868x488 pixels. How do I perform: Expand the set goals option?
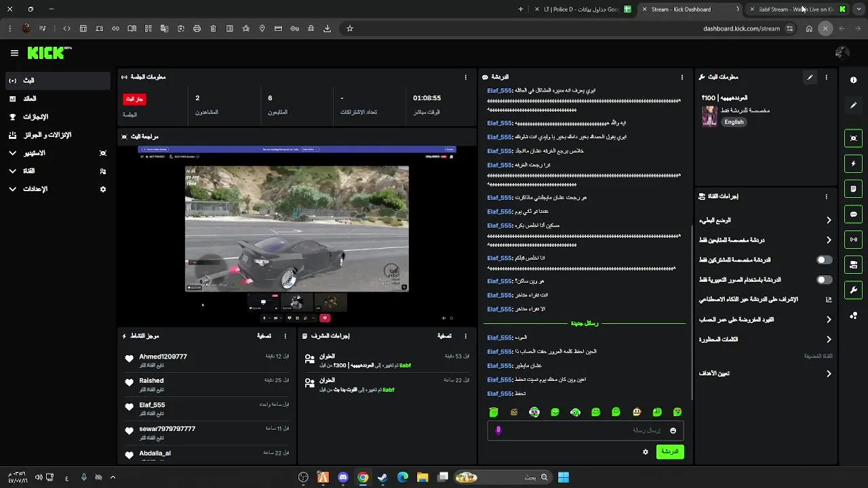765,373
